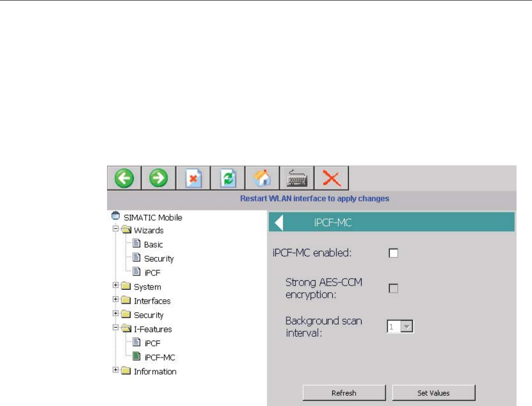Image resolution: width=532 pixels, height=406 pixels.
Task: Click the Restart WLAN interface message
Action: 315,199
